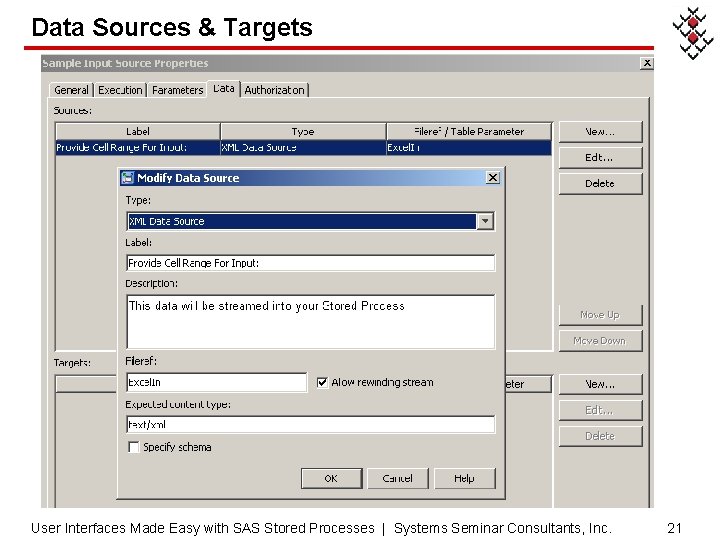
Task: Open the Authorization tab
Action: coord(274,90)
